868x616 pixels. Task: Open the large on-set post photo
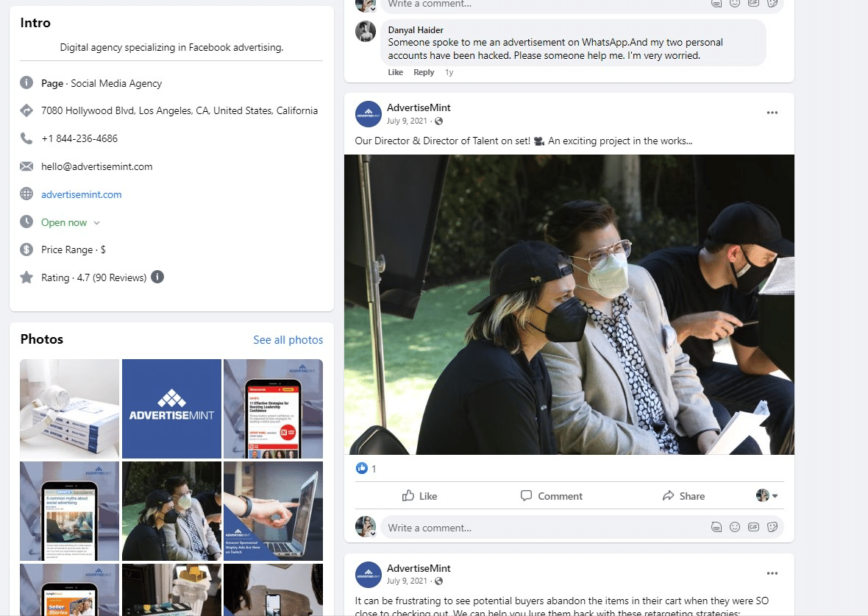click(x=569, y=305)
